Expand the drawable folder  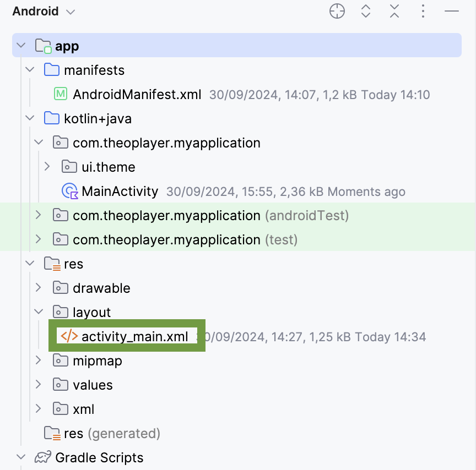click(x=38, y=288)
